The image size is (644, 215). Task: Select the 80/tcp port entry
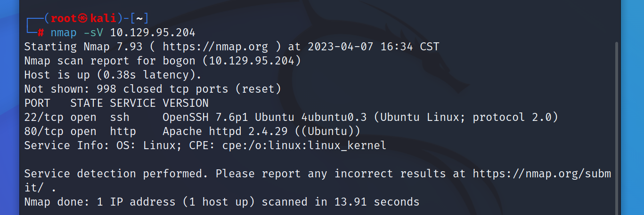(44, 131)
